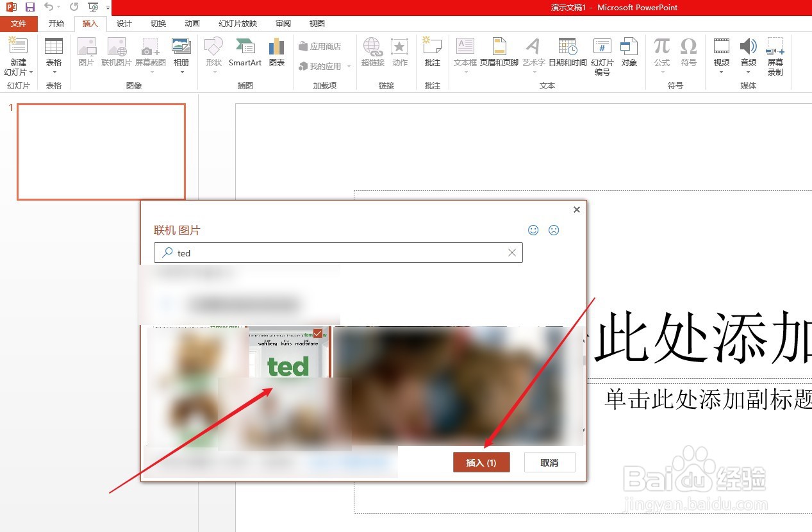Switch to the 开始 ribbon tab

tap(56, 24)
